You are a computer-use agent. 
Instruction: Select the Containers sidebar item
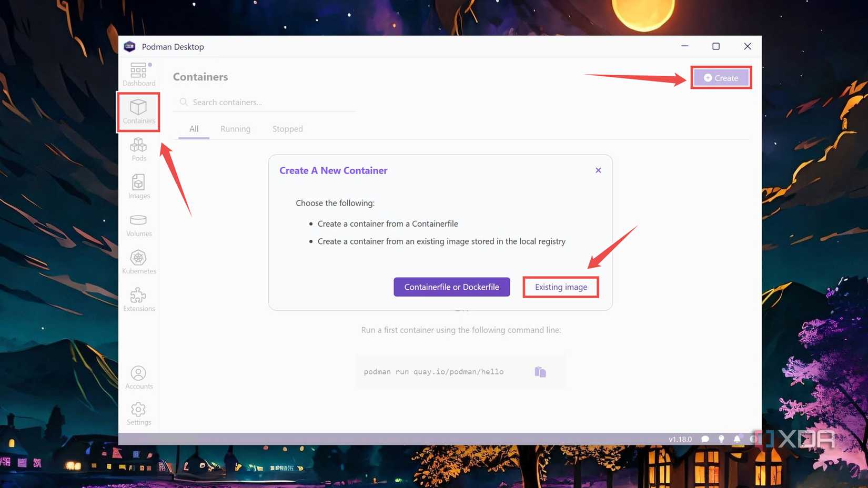139,111
